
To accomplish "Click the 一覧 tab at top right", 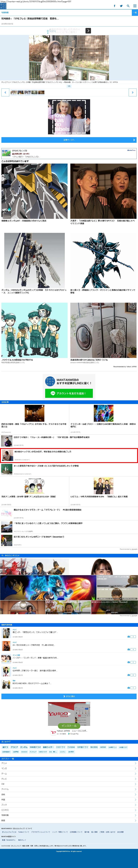I will point(135,13).
